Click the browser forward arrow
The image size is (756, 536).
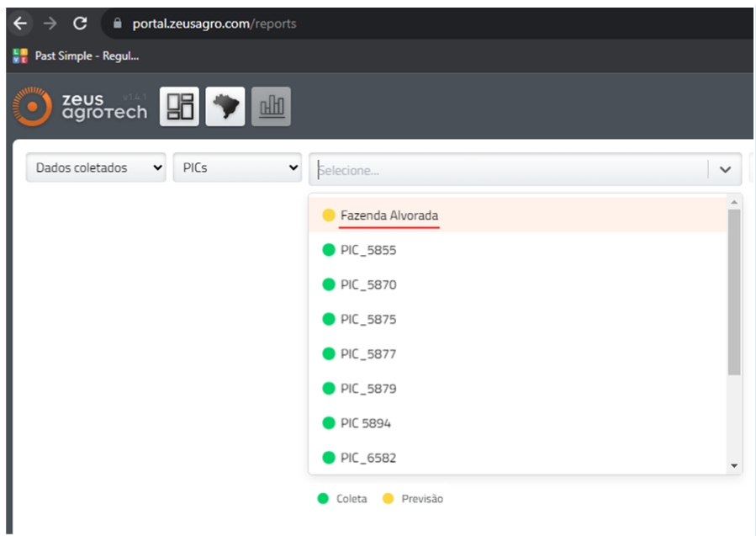50,24
